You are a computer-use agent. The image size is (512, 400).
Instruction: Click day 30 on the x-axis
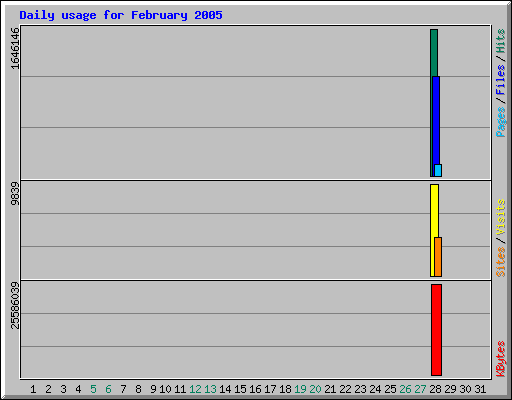pos(465,389)
